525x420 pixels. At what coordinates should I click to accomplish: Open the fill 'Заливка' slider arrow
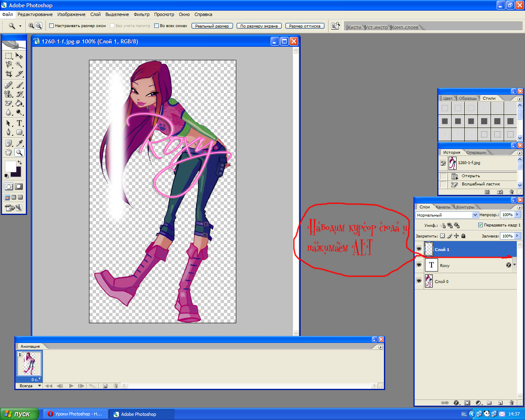(518, 236)
